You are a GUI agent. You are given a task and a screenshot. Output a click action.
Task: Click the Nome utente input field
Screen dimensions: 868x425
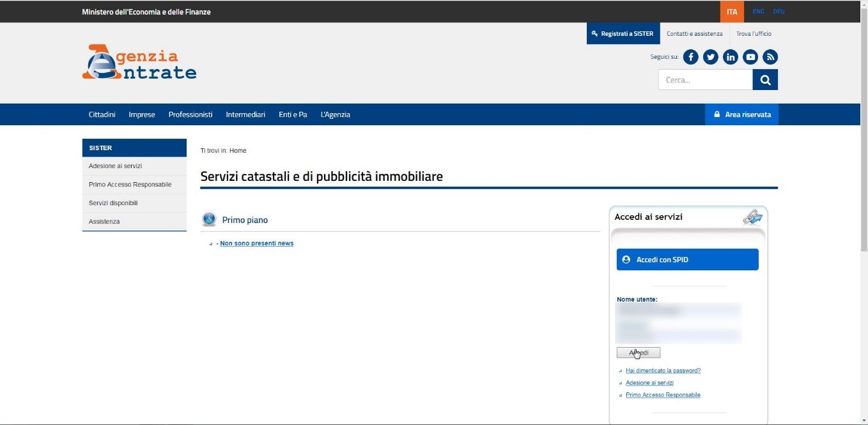(x=679, y=311)
